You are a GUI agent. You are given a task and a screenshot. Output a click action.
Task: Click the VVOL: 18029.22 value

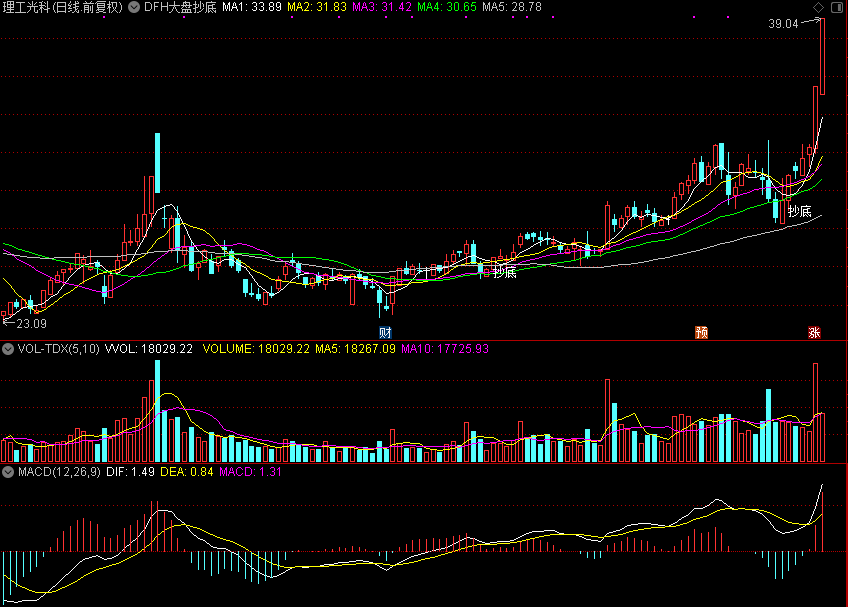point(149,349)
